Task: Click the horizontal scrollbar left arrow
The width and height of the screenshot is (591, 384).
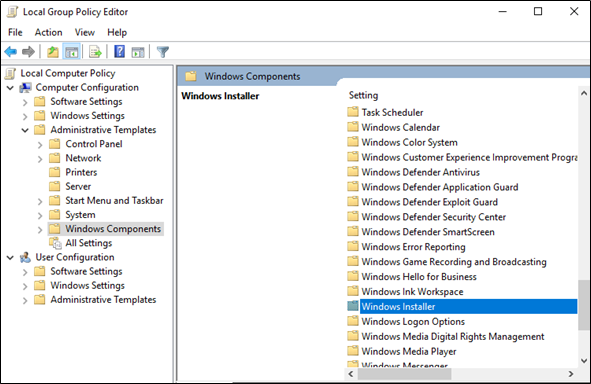Action: [351, 374]
